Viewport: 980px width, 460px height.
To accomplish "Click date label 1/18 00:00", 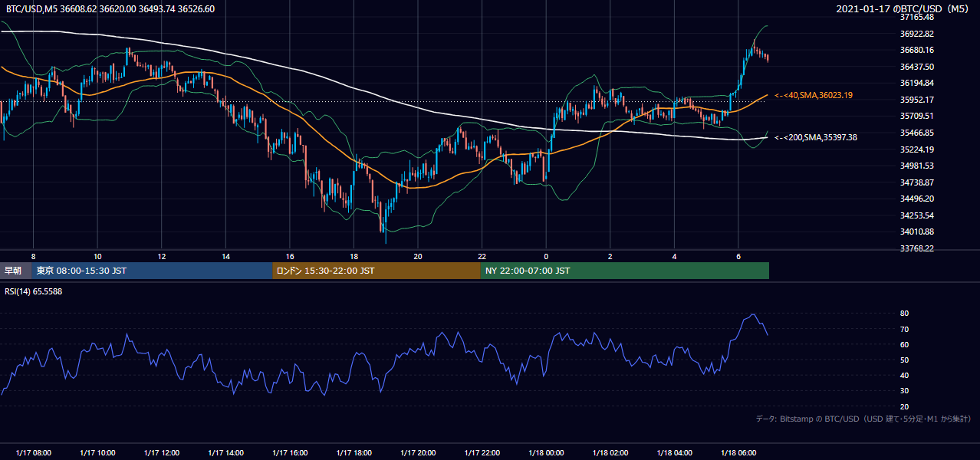I will 546,453.
